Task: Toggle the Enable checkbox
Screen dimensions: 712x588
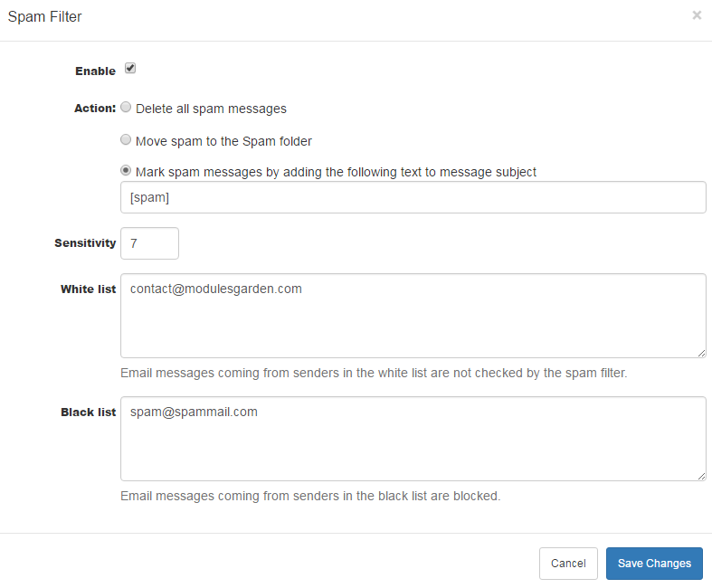Action: [x=130, y=68]
